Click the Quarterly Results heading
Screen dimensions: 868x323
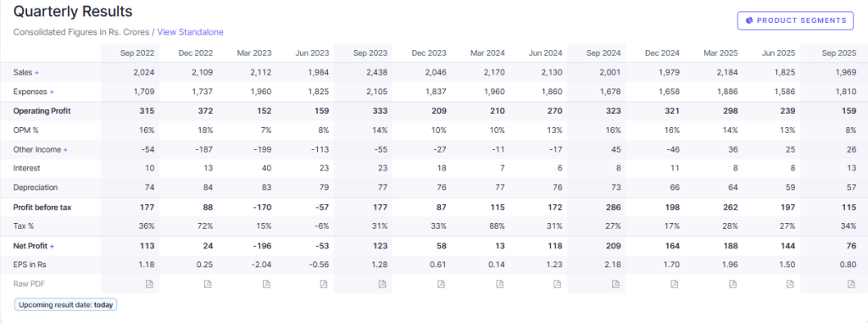click(x=73, y=11)
